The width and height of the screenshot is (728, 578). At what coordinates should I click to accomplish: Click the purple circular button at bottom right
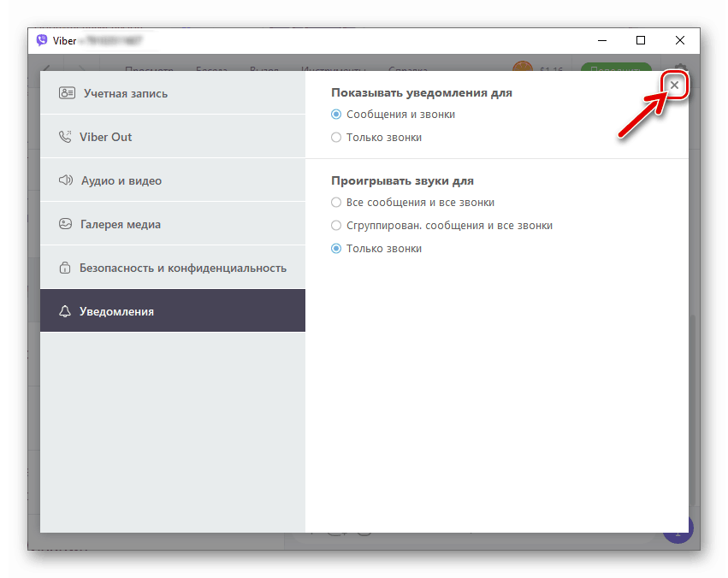(x=678, y=528)
